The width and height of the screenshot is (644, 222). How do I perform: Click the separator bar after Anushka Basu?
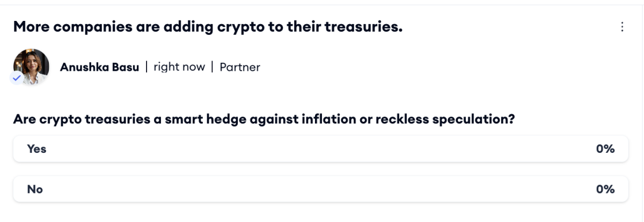coord(147,67)
